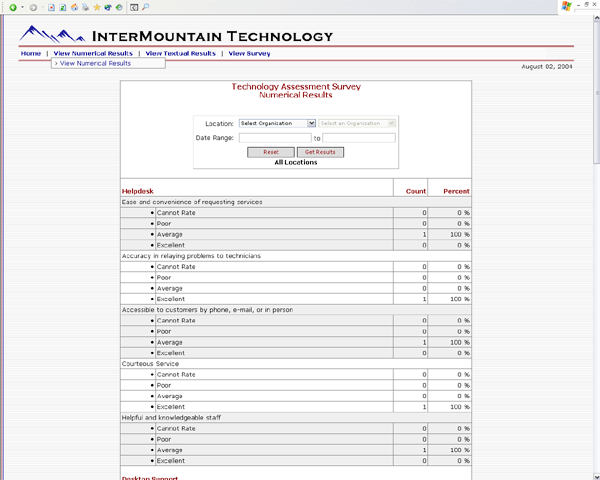Click the full screen toolbar icon
The width and height of the screenshot is (600, 480).
click(x=134, y=7)
